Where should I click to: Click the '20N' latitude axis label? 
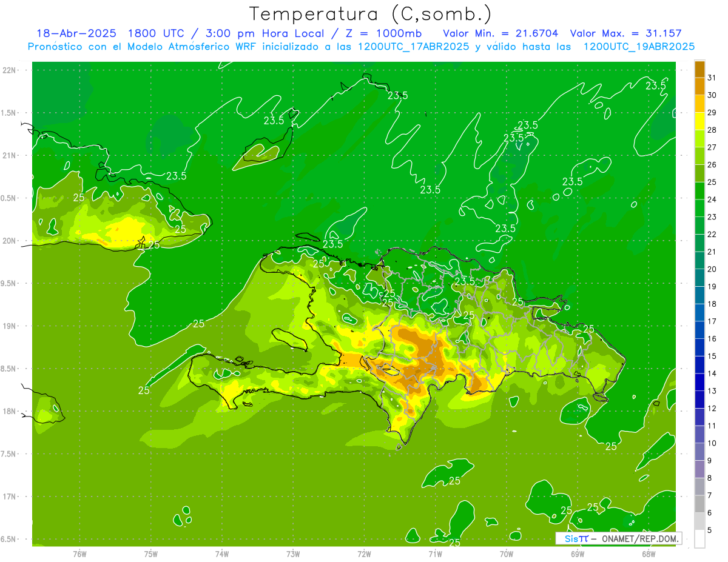click(x=9, y=241)
